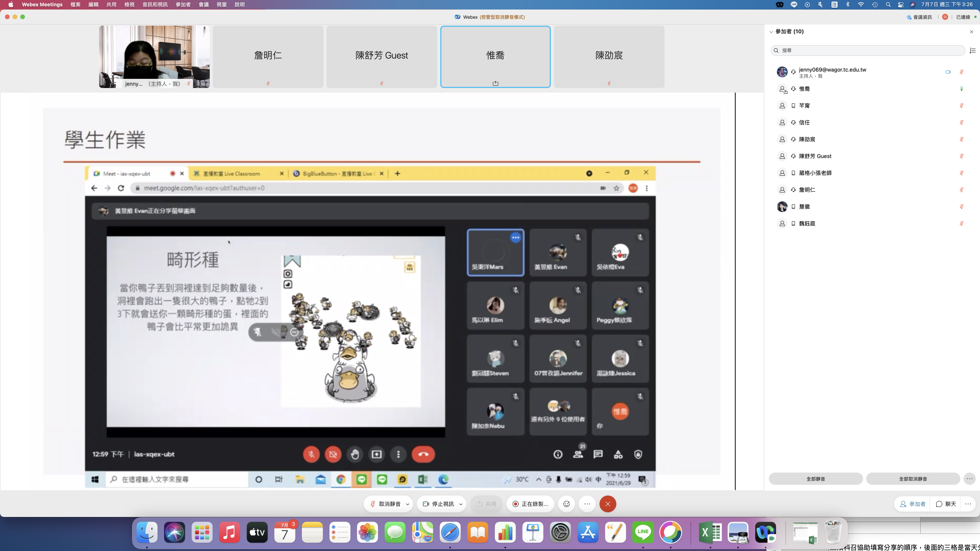Expand audio options arrow beside 取消靜音
Image resolution: width=980 pixels, height=551 pixels.
coord(408,504)
